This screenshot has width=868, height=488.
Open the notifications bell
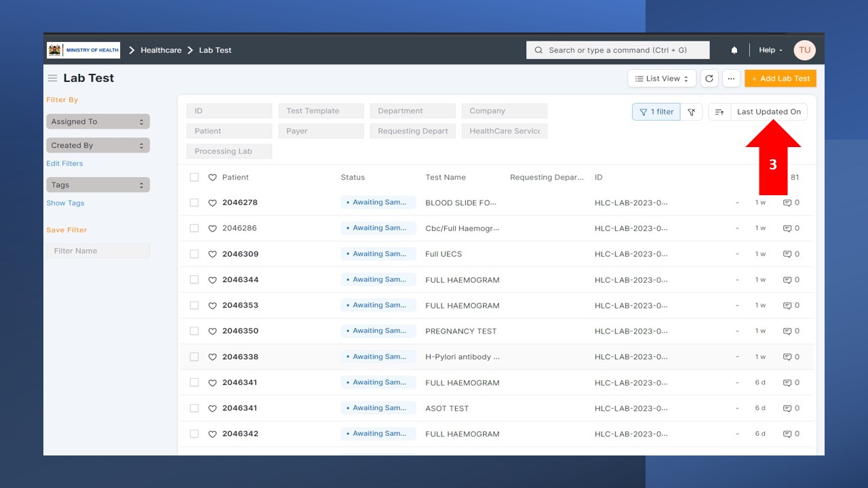[734, 50]
